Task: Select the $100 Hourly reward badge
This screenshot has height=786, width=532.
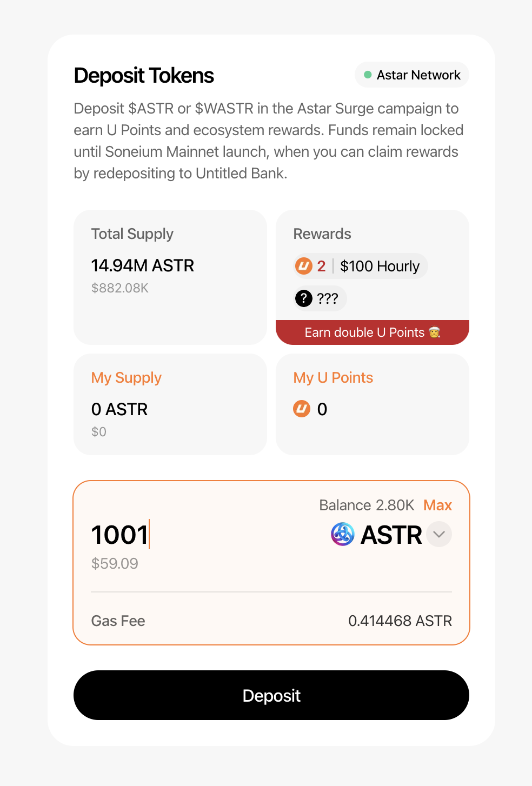Action: pyautogui.click(x=380, y=266)
